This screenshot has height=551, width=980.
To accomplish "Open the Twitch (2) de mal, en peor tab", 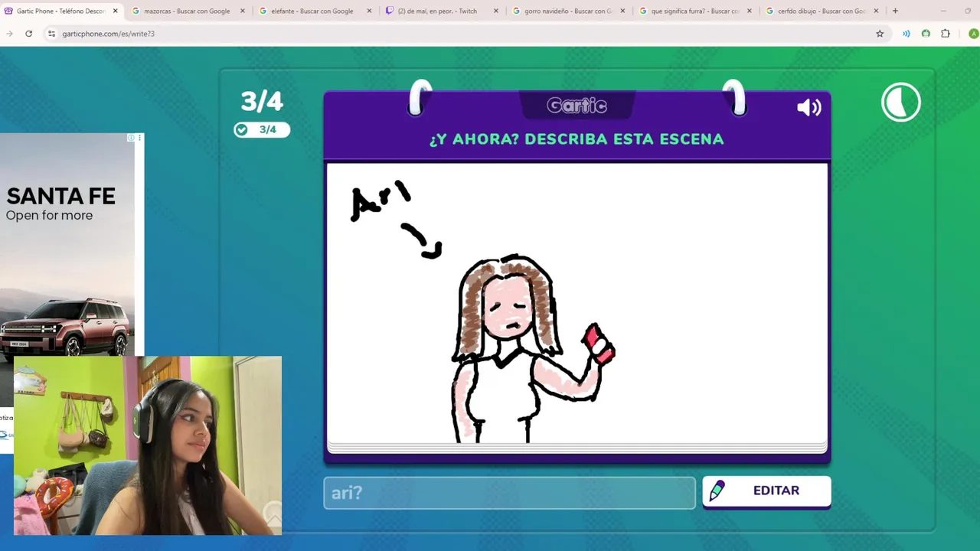I will point(442,11).
